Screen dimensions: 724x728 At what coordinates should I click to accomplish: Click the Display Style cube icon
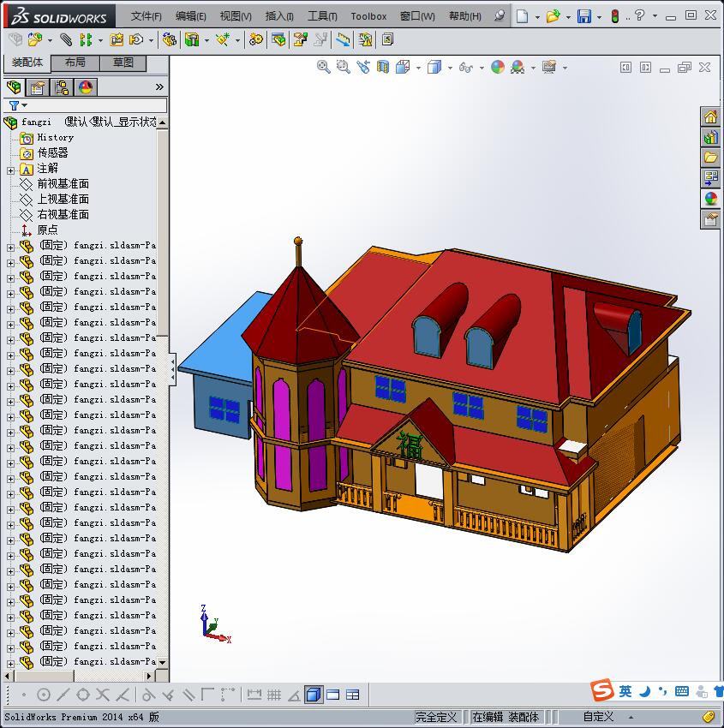[434, 67]
